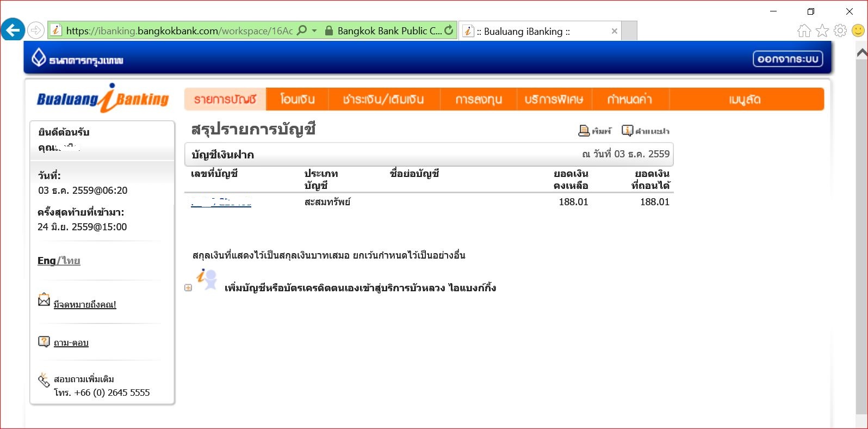Switch language to ไทย
The image size is (868, 429).
71,261
